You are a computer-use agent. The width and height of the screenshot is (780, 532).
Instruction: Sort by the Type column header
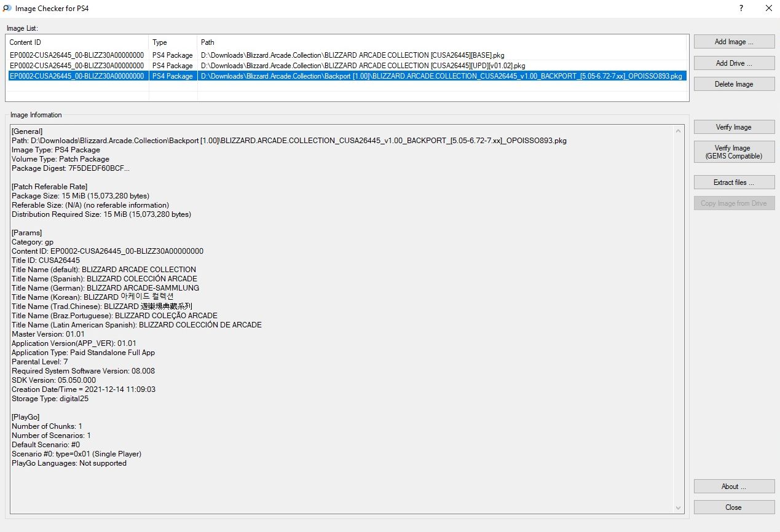tap(173, 42)
